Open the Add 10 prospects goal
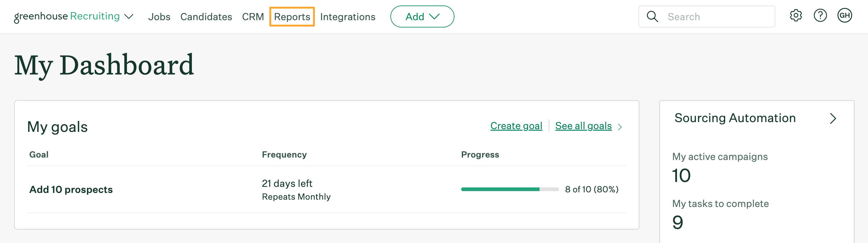 [x=71, y=189]
